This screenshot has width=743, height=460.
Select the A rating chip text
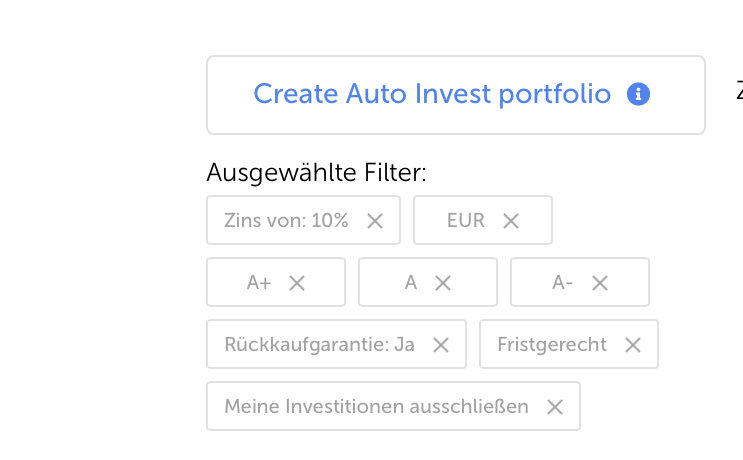pyautogui.click(x=411, y=283)
